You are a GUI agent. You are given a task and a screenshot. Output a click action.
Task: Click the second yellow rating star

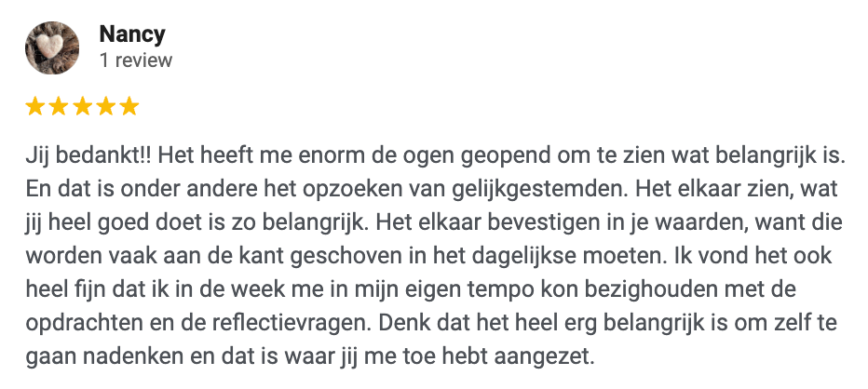coord(59,107)
